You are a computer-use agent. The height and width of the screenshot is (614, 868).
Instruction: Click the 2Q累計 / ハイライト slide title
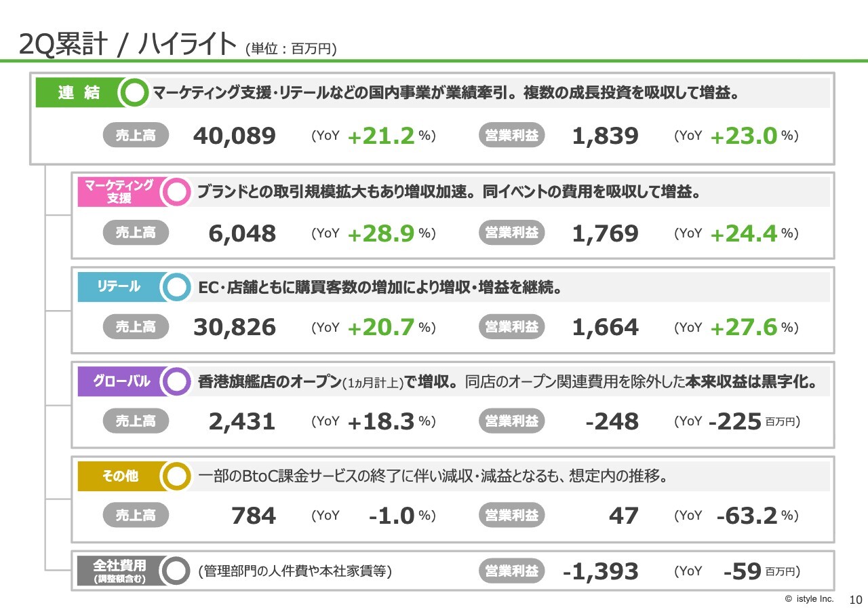tap(128, 45)
